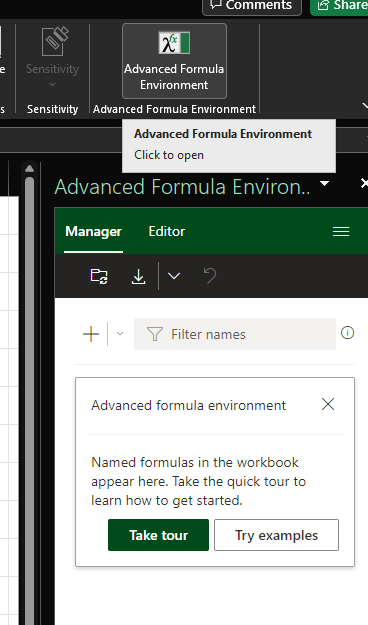Viewport: 368px width, 625px height.
Task: Click the sync folder icon in the toolbar
Action: (x=99, y=276)
